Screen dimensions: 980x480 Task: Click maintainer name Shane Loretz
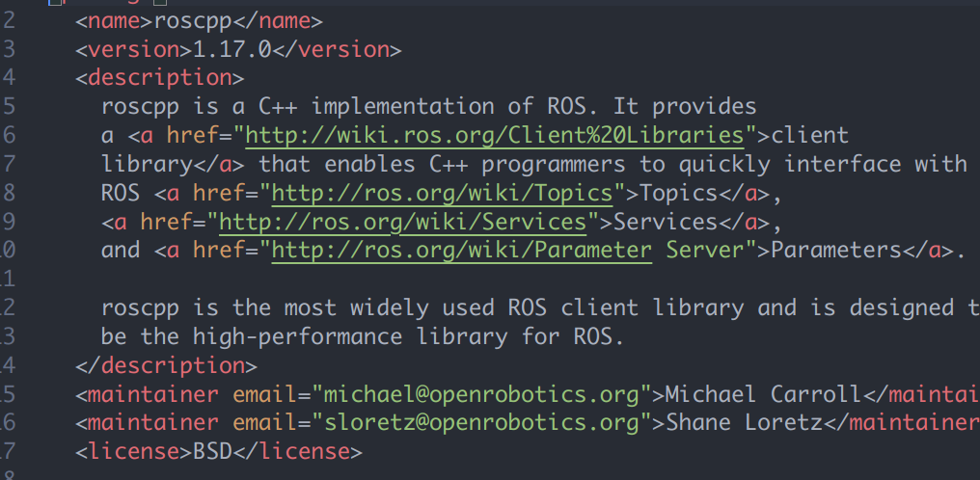[x=744, y=423]
